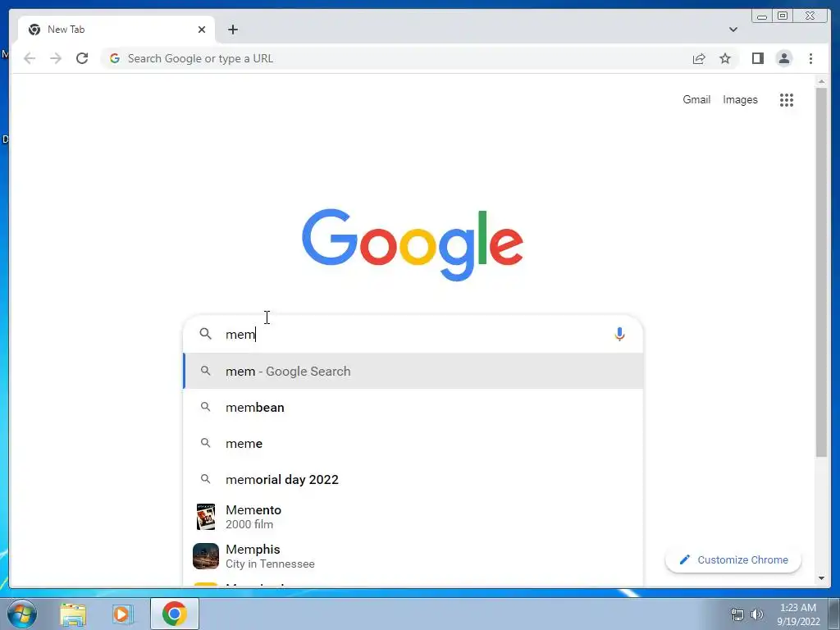Click into the Google search box text
Image resolution: width=840 pixels, height=630 pixels.
click(413, 335)
